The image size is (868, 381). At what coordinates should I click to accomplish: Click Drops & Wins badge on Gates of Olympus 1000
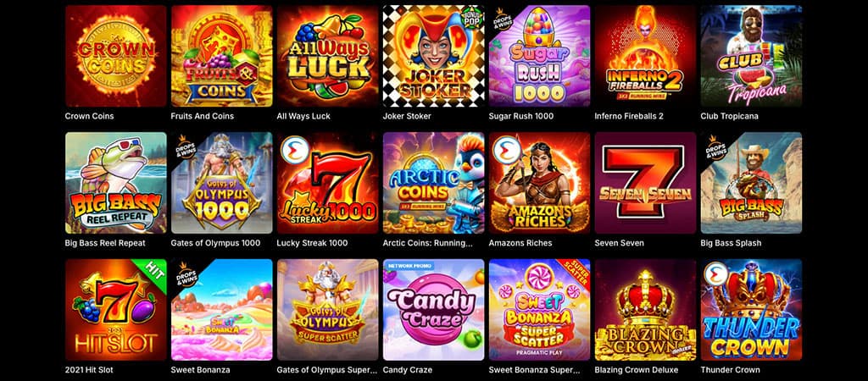click(185, 146)
